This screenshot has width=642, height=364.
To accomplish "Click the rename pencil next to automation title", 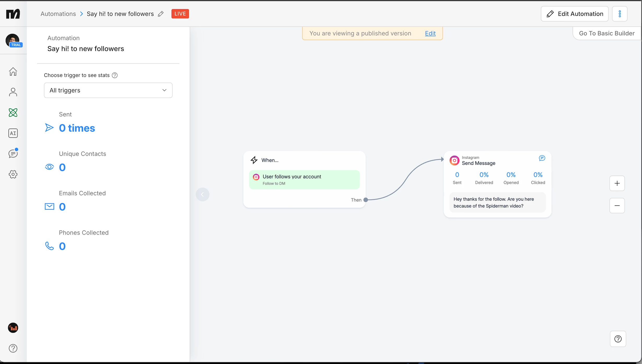I will point(161,14).
